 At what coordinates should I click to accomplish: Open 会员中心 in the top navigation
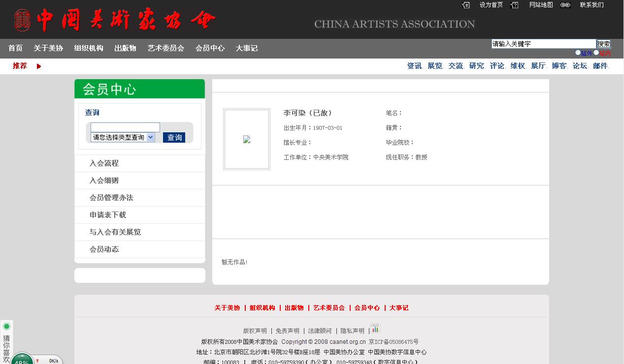210,48
